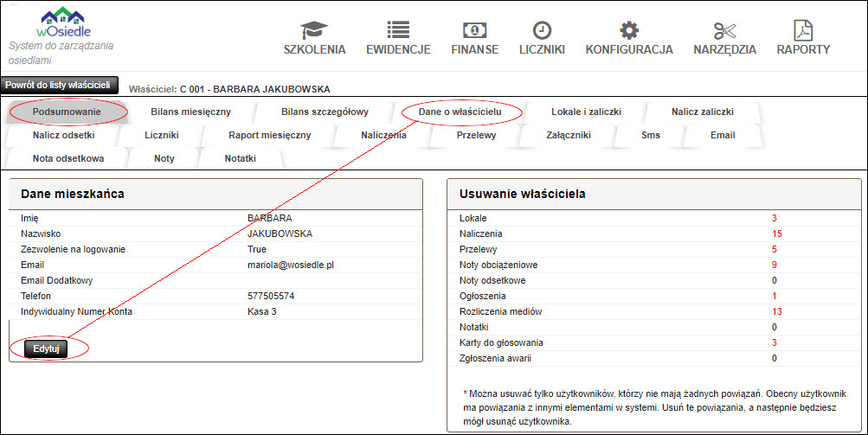Open Notatki tab

tap(240, 158)
